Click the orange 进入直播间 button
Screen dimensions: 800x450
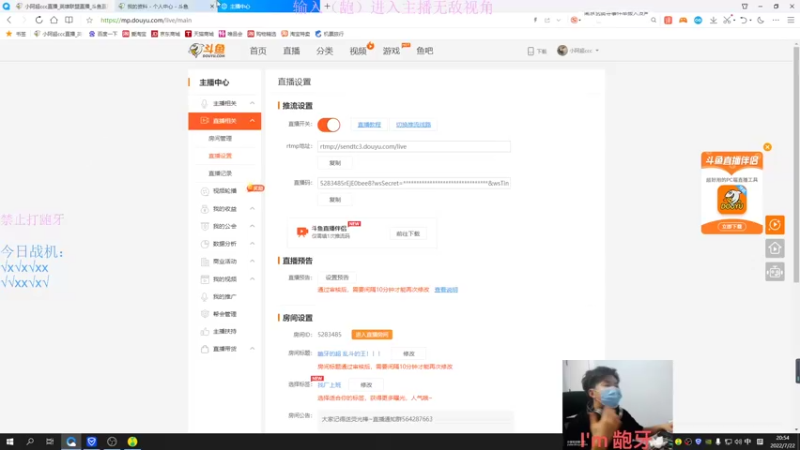372,335
